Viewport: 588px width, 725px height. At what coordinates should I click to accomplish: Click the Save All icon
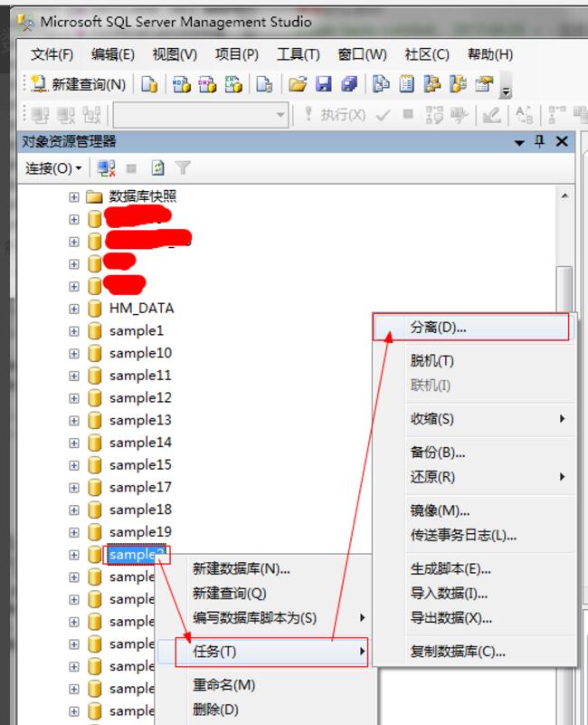pyautogui.click(x=349, y=84)
